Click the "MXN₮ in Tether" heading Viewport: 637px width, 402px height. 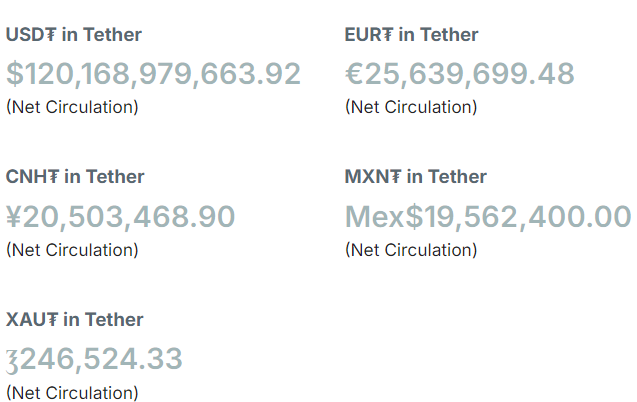(x=416, y=177)
